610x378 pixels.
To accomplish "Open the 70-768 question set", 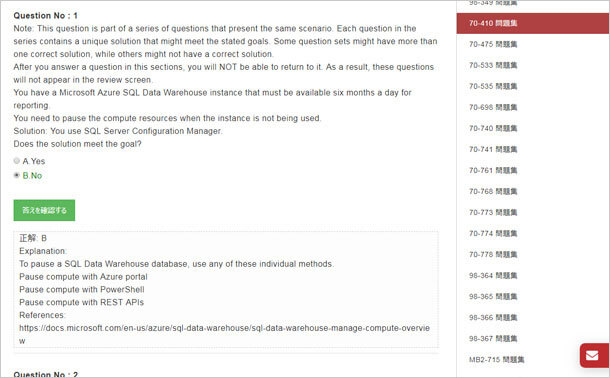I will 493,191.
